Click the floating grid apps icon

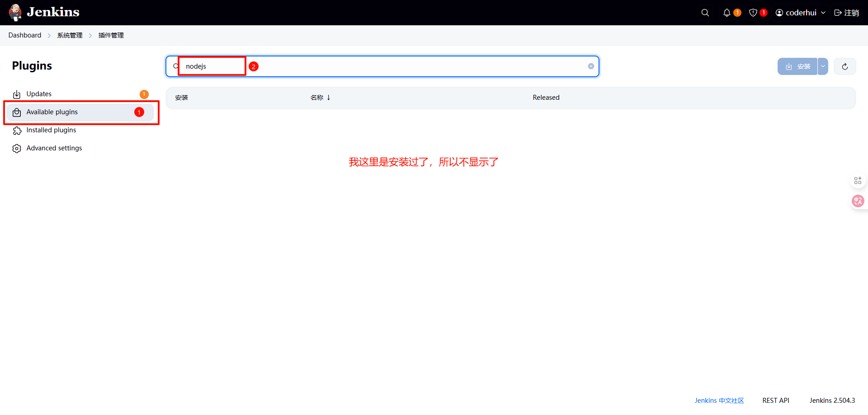pyautogui.click(x=858, y=181)
